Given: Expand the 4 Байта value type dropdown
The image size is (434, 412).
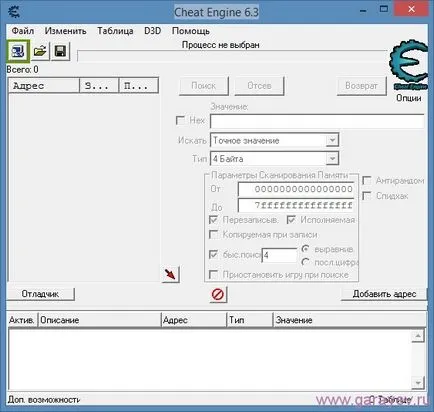Looking at the screenshot, I should [332, 159].
